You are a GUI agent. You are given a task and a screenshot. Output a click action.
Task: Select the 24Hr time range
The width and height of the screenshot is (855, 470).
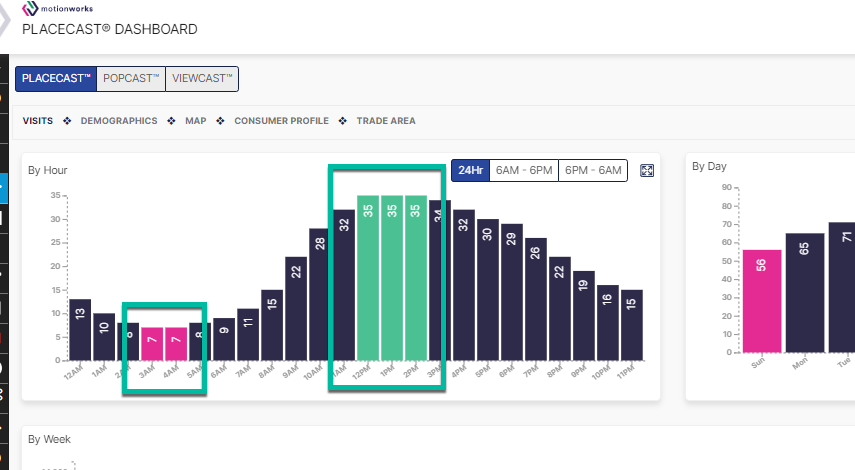pos(471,170)
